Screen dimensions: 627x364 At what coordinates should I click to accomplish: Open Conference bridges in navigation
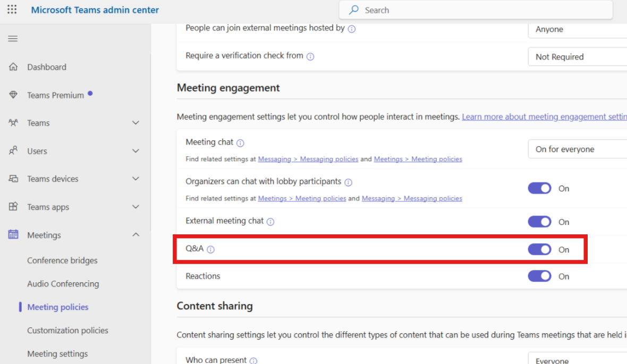[x=62, y=260]
